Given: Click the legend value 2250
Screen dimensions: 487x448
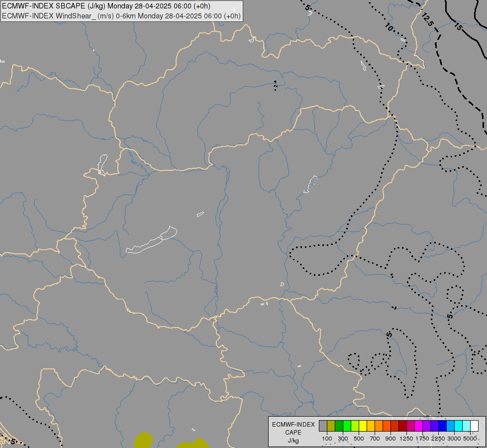Looking at the screenshot, I should point(438,439).
